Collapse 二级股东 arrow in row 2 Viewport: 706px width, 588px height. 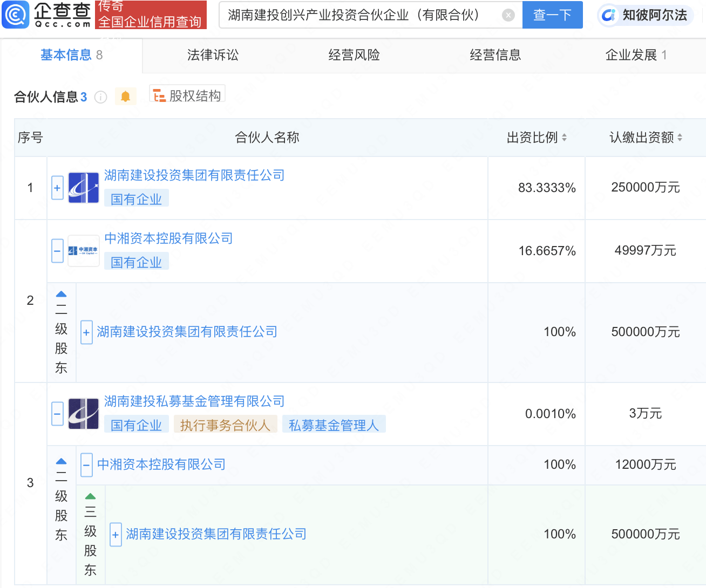click(61, 295)
